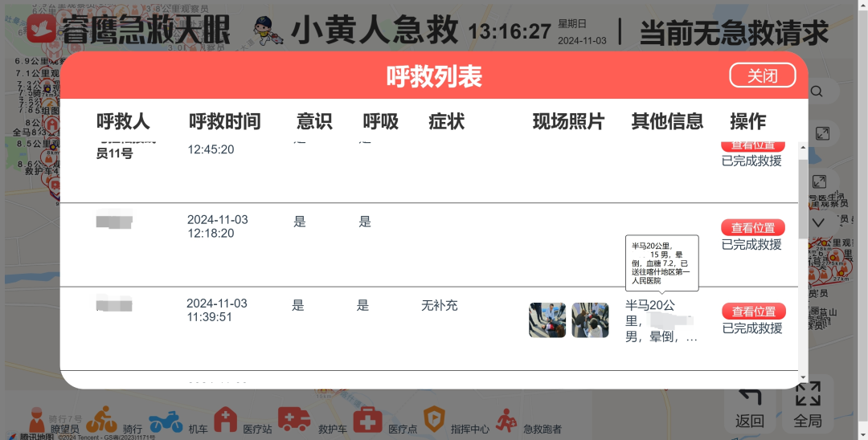Click the 呼救列表 dialog title
The image size is (868, 440).
click(x=434, y=76)
